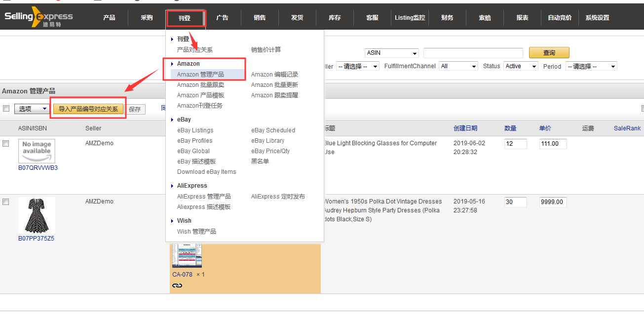
Task: Open the Period '请选择' dropdown
Action: (591, 66)
